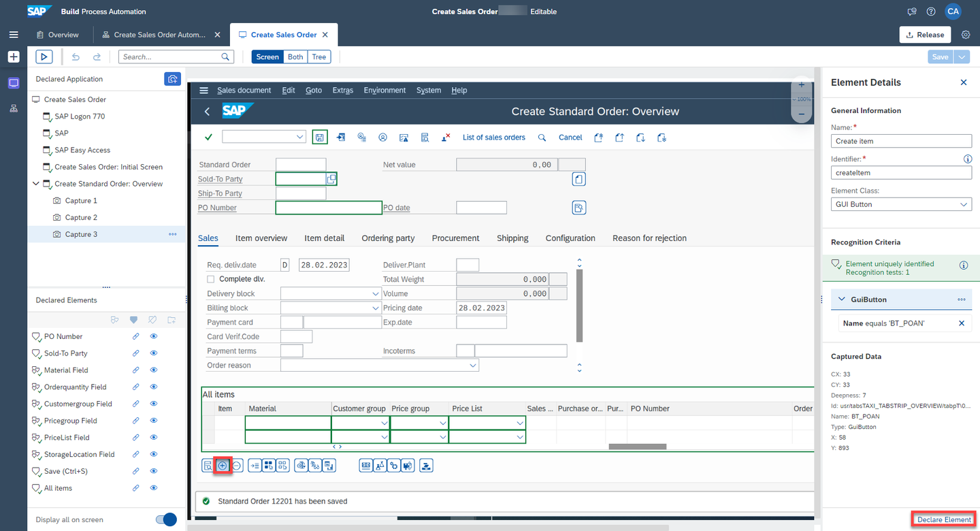Image resolution: width=980 pixels, height=531 pixels.
Task: Click the green checkmark Enter icon
Action: 208,138
